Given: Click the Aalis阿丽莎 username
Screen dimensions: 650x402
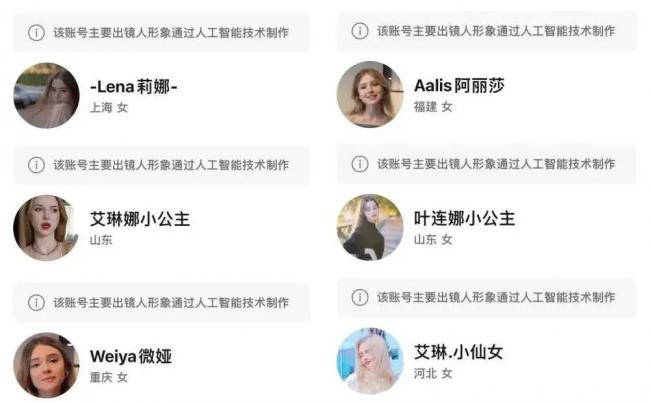Looking at the screenshot, I should (459, 85).
